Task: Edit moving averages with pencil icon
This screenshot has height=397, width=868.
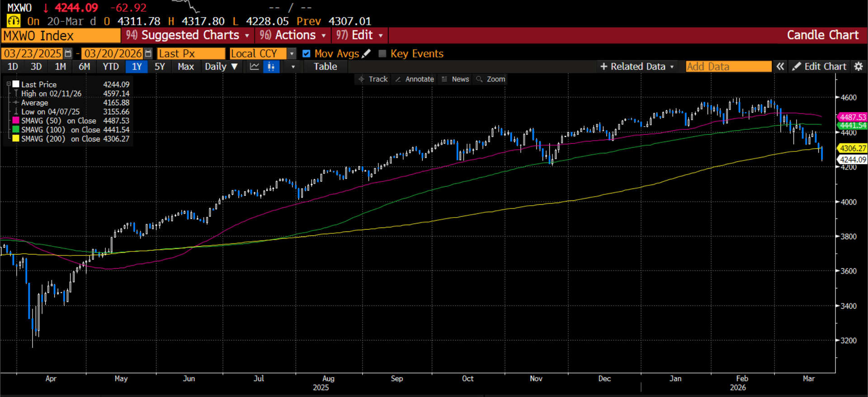Action: click(367, 54)
